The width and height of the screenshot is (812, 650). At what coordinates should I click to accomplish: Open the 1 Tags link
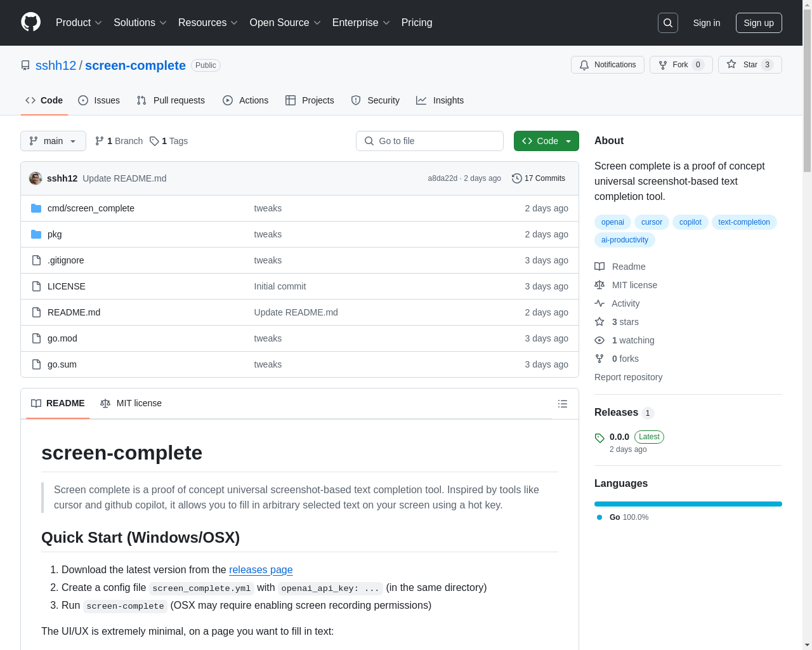click(x=169, y=141)
